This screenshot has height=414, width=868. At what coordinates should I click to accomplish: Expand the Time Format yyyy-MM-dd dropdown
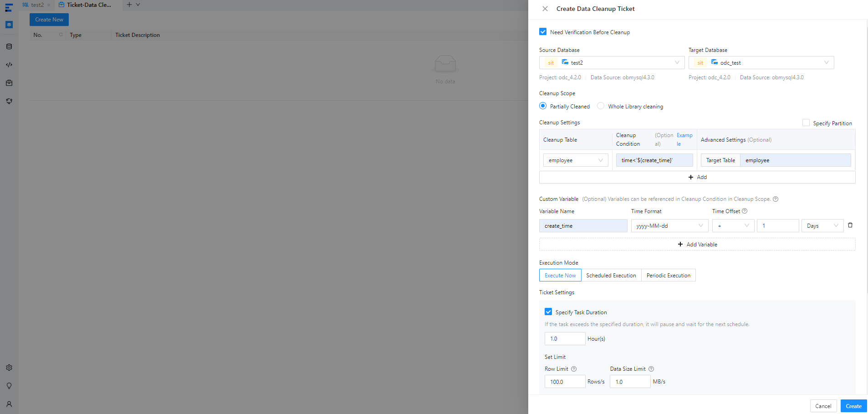tap(669, 226)
